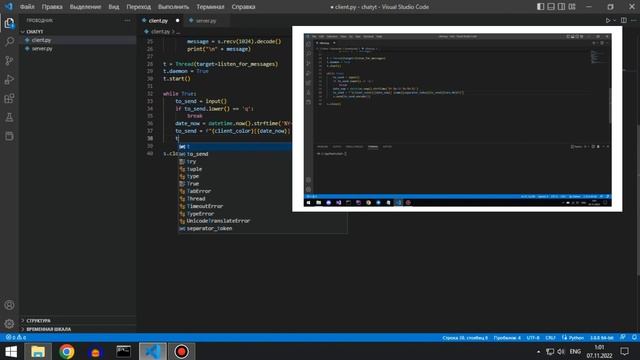Click the red record button on taskbar
The width and height of the screenshot is (640, 360).
click(181, 351)
